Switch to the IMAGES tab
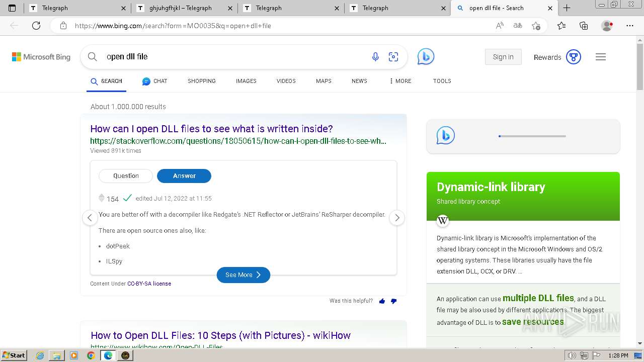644x362 pixels. click(246, 81)
